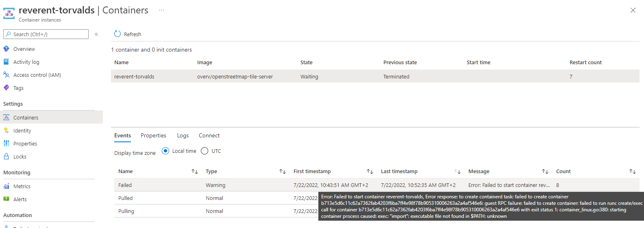Click the Activity log icon
Viewport: 644px width, 228px height.
[x=6, y=62]
